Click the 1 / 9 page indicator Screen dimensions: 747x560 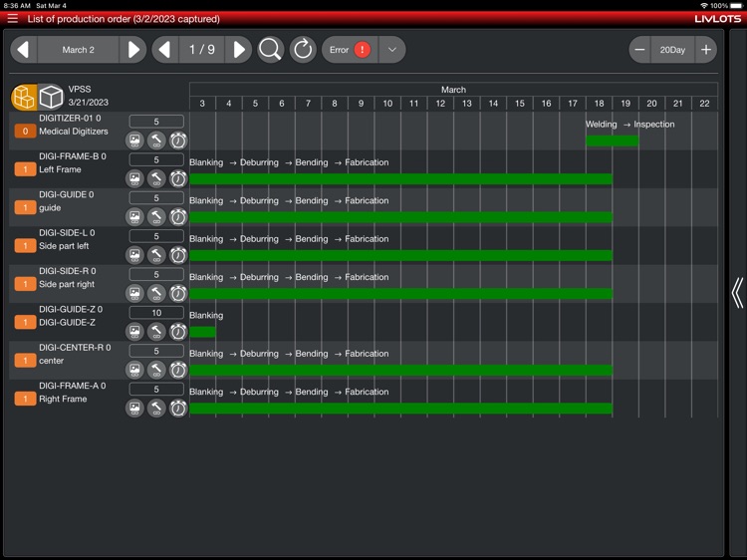point(202,50)
